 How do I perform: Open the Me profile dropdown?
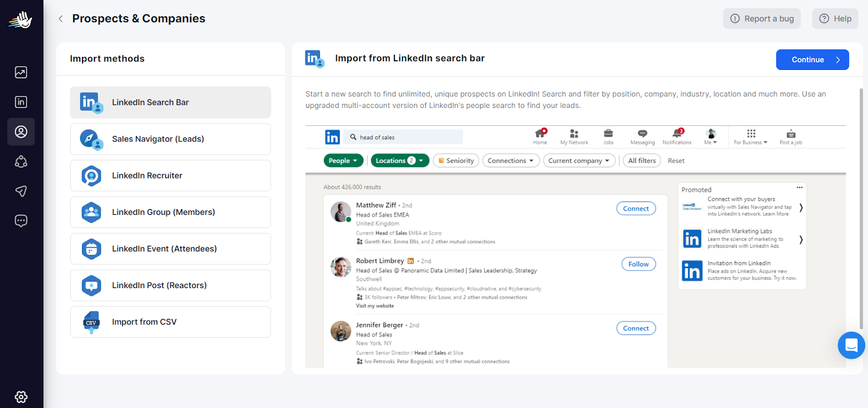pos(711,137)
